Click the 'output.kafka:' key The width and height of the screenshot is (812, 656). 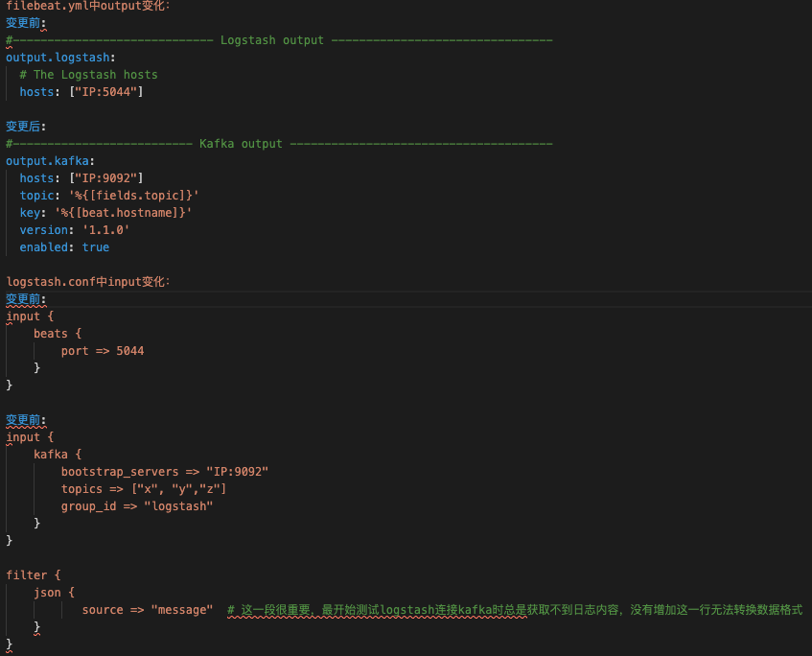(x=50, y=161)
